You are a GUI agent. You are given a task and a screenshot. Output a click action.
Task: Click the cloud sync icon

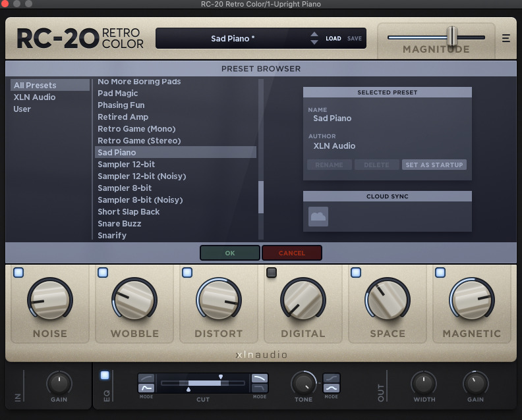click(x=318, y=217)
